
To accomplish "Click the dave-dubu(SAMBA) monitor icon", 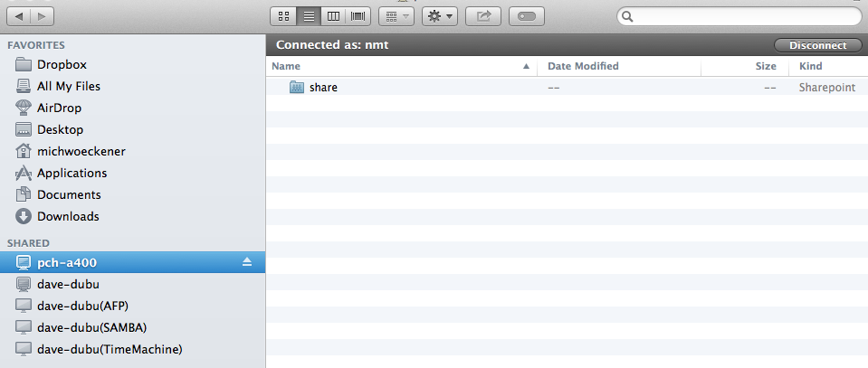I will [24, 327].
